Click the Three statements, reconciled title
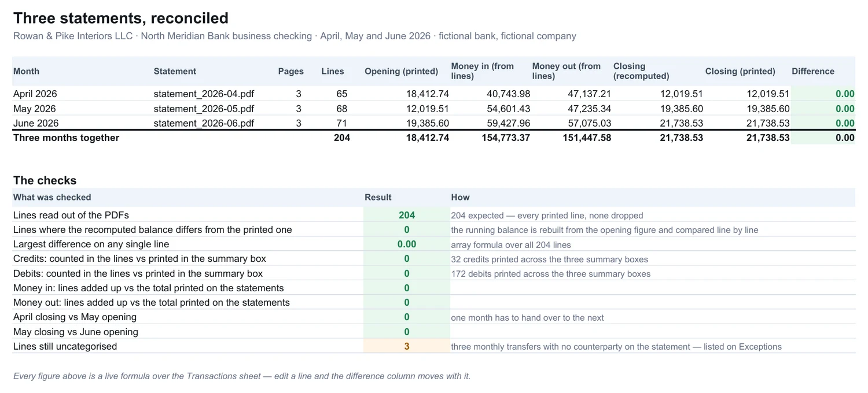 [121, 18]
